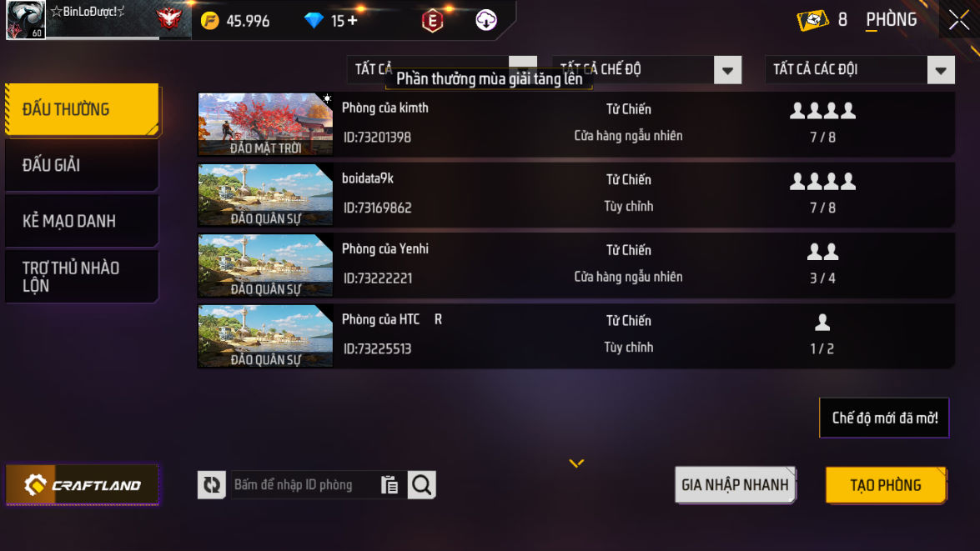980x551 pixels.
Task: Select the Đảo Mặt Trời room thumbnail
Action: [x=265, y=123]
